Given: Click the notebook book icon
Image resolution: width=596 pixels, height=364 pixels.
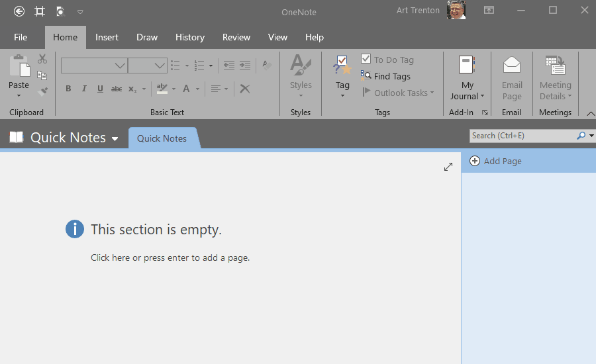Looking at the screenshot, I should click(x=17, y=137).
